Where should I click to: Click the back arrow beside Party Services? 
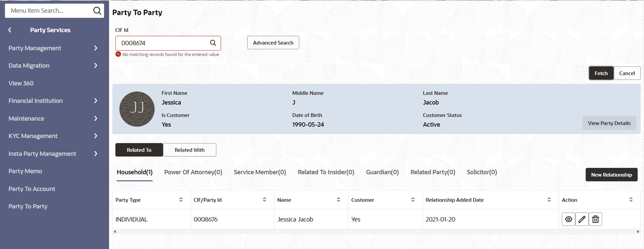(x=10, y=30)
